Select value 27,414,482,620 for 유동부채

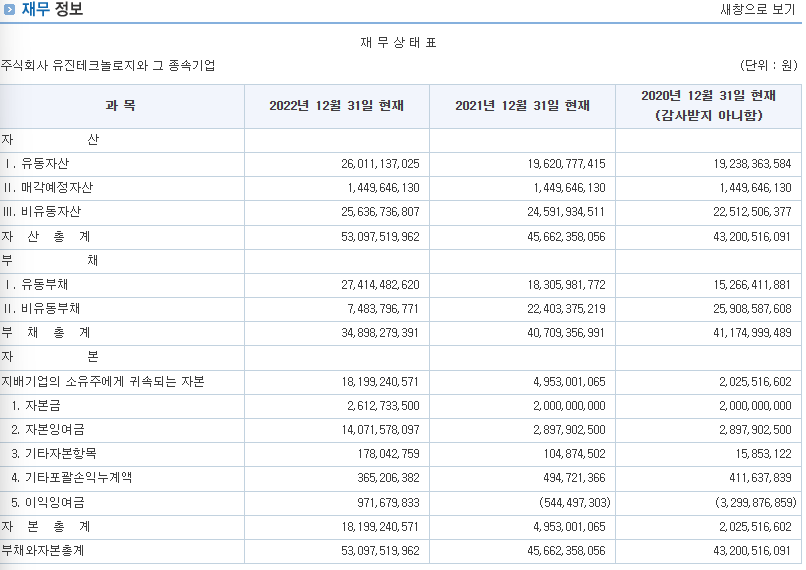[x=380, y=285]
